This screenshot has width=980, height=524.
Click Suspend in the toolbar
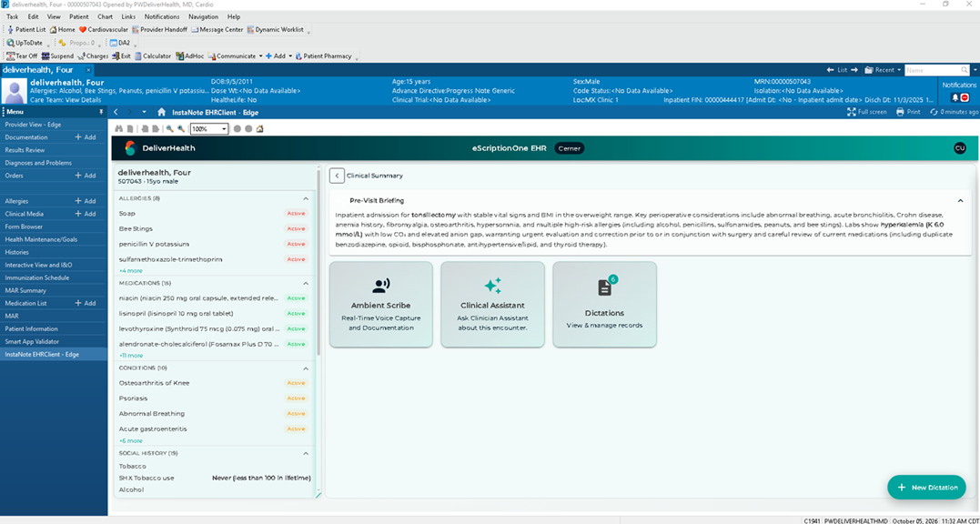pyautogui.click(x=57, y=56)
